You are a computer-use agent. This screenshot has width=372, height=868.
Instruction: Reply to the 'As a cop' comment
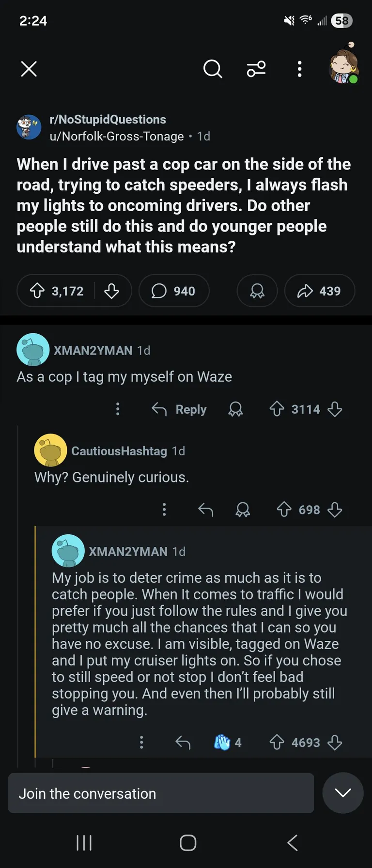click(x=179, y=409)
